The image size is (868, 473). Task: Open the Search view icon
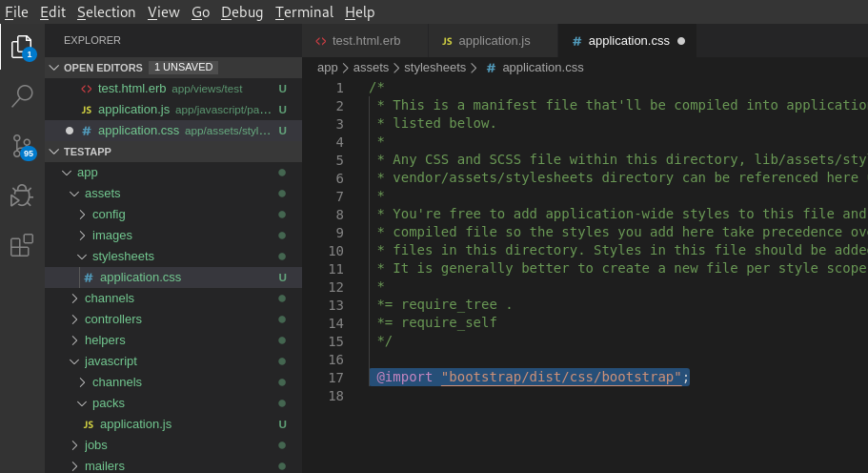tap(21, 95)
